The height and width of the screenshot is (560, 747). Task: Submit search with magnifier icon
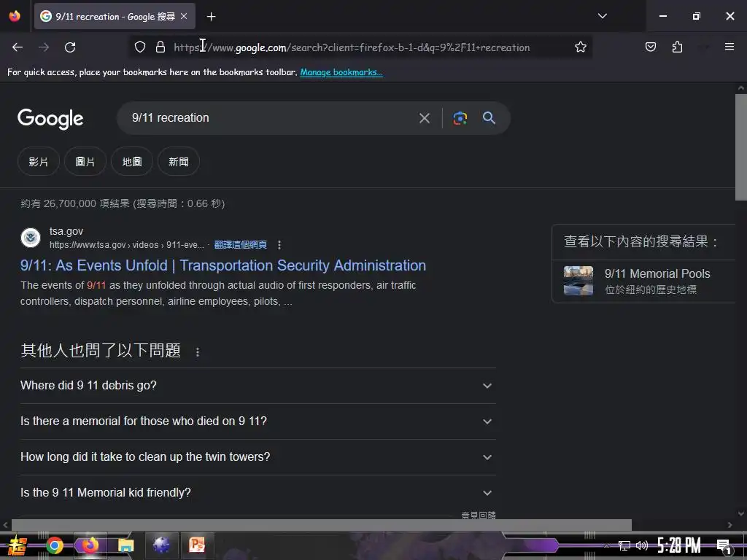pos(489,118)
